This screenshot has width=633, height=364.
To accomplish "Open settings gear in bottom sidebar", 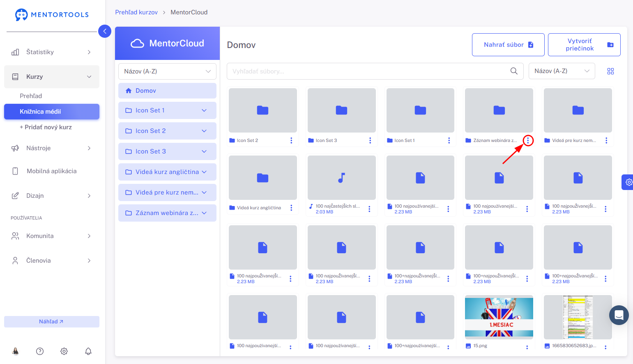I will coord(64,351).
